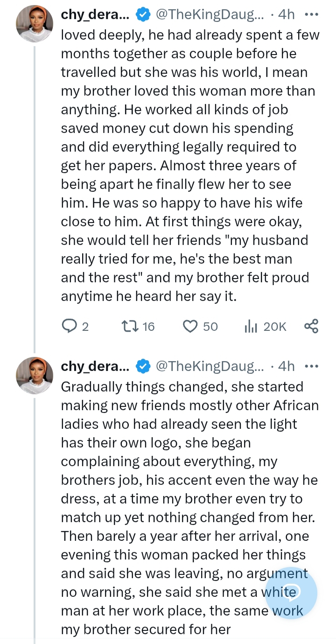
Task: Open more options on "Gradually things changed" tweet
Action: 311,366
